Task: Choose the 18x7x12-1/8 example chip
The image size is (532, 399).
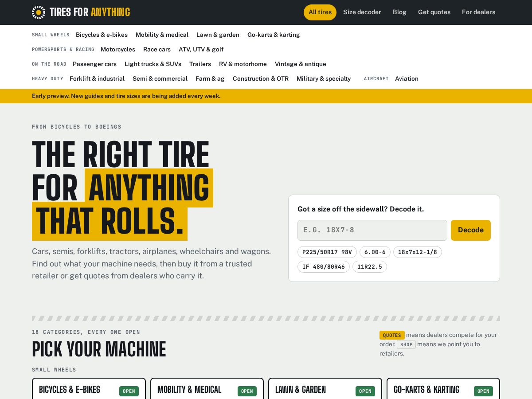Action: (x=418, y=252)
